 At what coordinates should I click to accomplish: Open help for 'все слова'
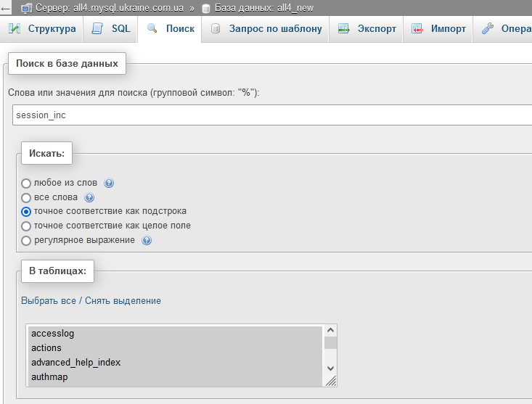89,197
